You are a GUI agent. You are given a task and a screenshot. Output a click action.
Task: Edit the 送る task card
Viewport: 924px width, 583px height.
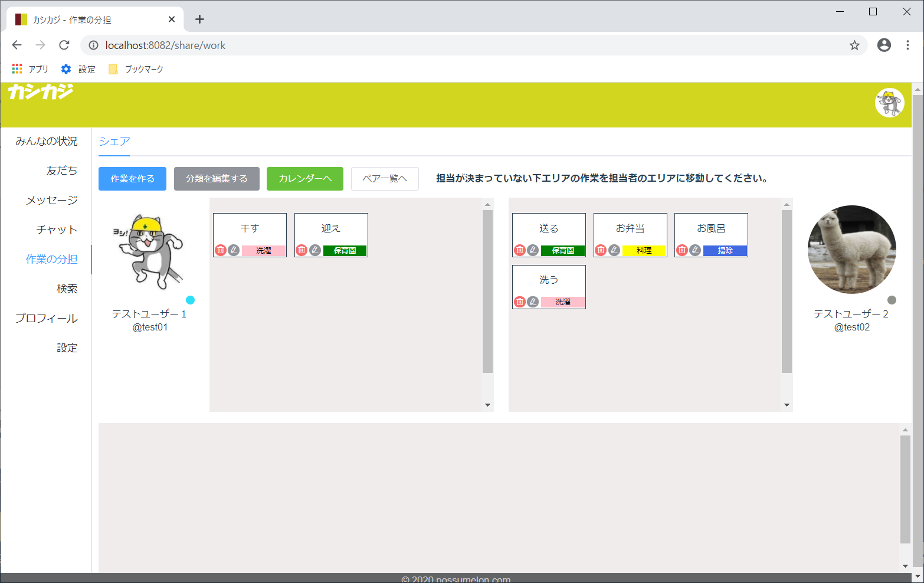tap(533, 250)
